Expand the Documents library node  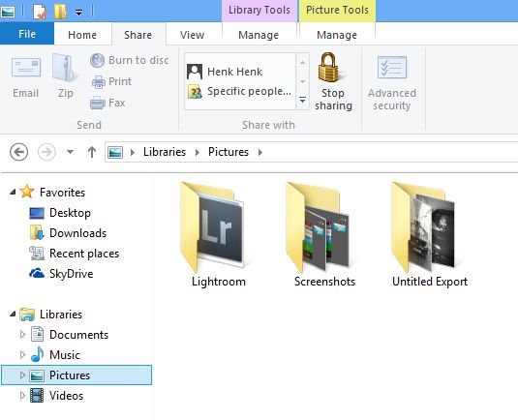click(22, 335)
